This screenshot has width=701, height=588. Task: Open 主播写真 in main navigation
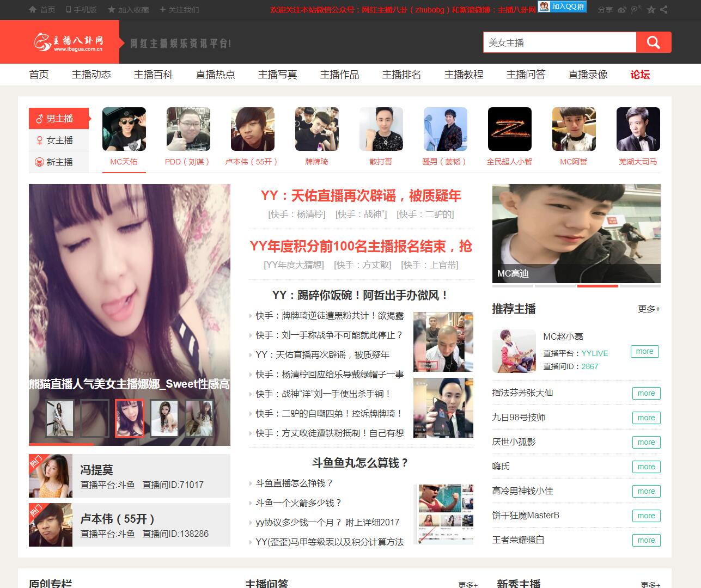point(278,75)
